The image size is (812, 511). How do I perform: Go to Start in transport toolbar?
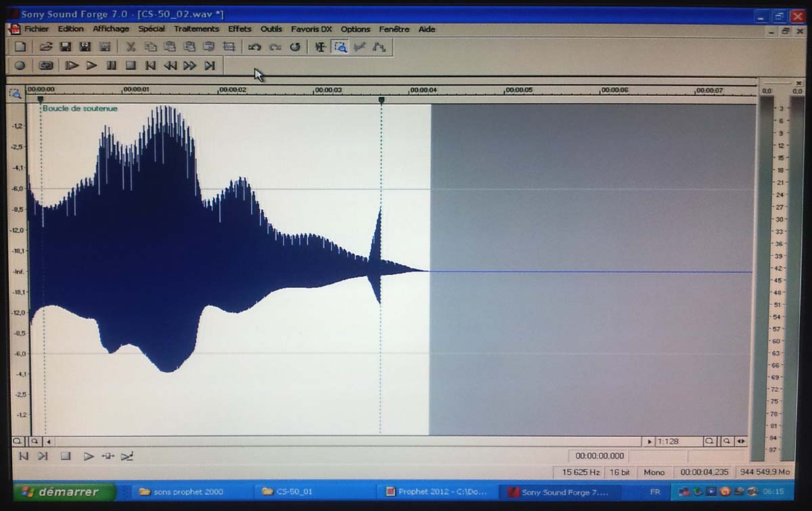(x=150, y=66)
